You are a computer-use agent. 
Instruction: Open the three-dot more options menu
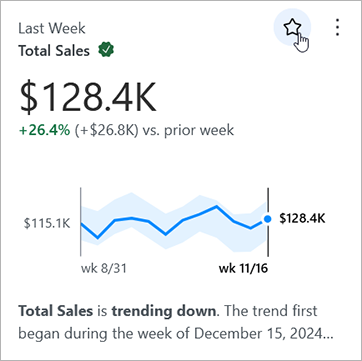click(x=337, y=27)
